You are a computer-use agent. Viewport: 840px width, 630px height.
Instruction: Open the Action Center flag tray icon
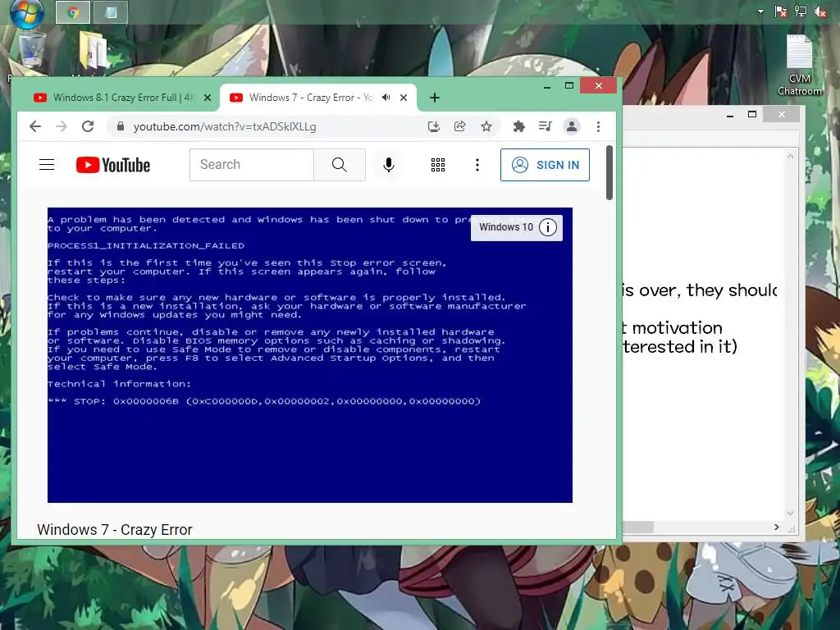pyautogui.click(x=781, y=11)
